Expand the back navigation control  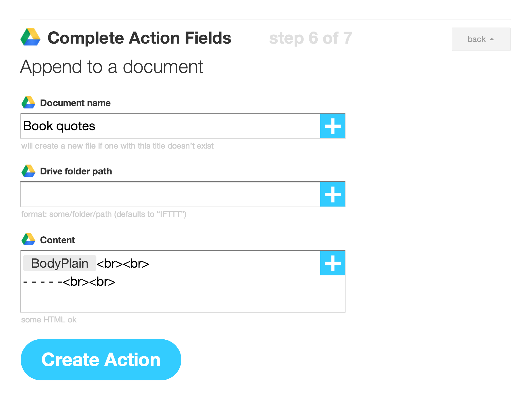pos(481,39)
